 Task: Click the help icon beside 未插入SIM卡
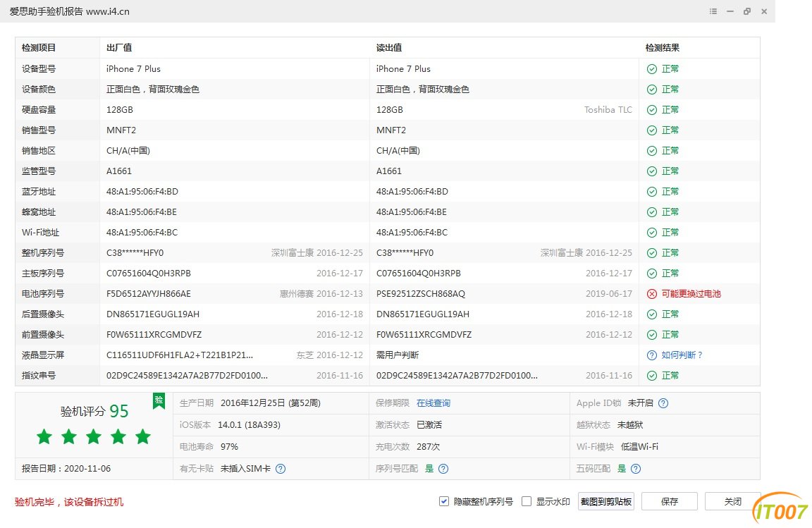[281, 469]
